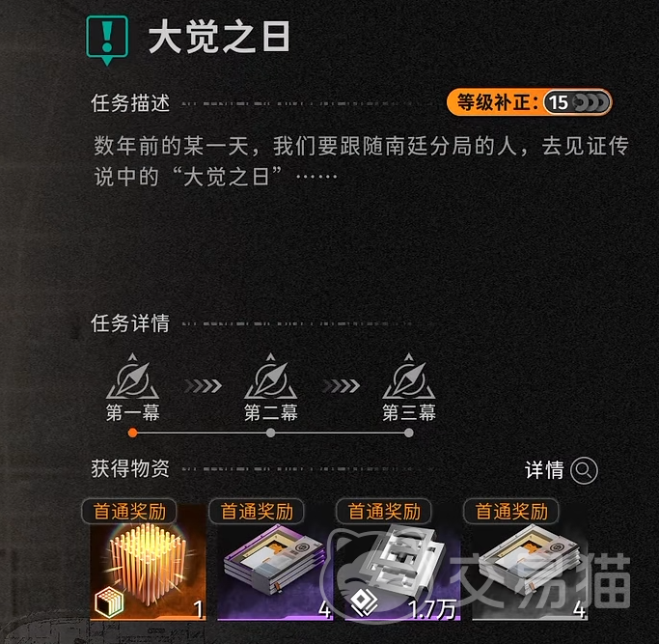
Task: Select the 第一幕 compass triangle icon
Action: click(133, 377)
